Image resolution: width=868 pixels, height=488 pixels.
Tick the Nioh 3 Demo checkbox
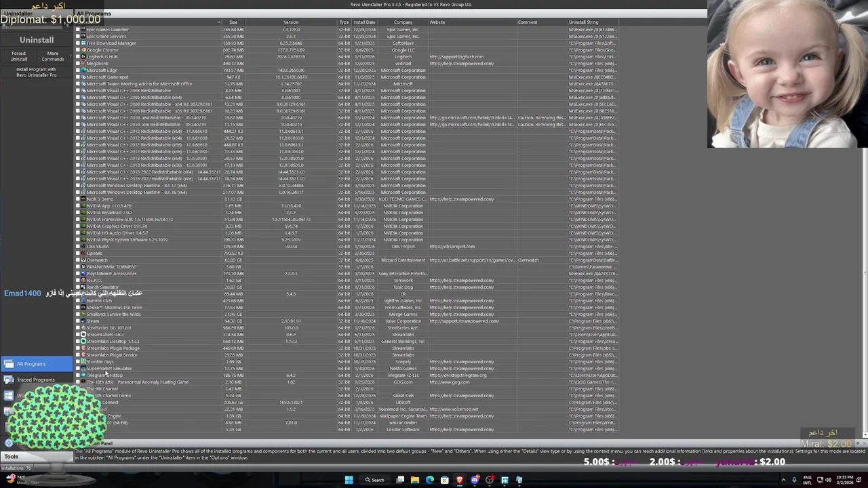[x=77, y=199]
